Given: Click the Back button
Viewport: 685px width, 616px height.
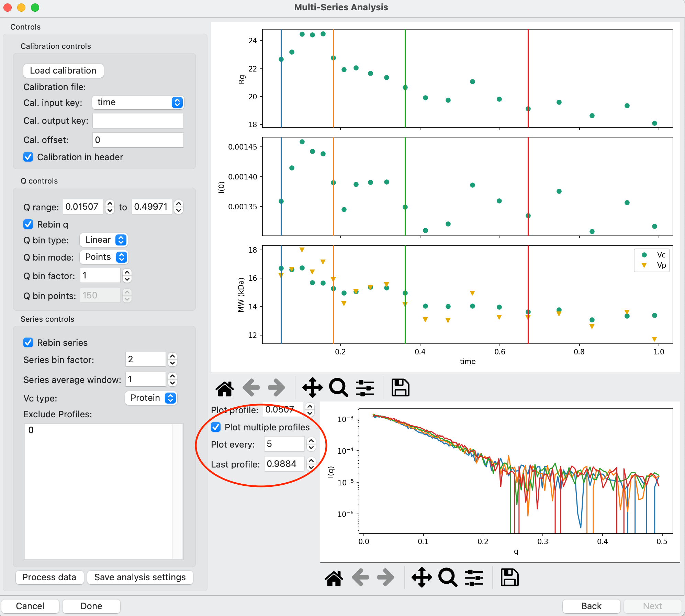Looking at the screenshot, I should tap(591, 606).
